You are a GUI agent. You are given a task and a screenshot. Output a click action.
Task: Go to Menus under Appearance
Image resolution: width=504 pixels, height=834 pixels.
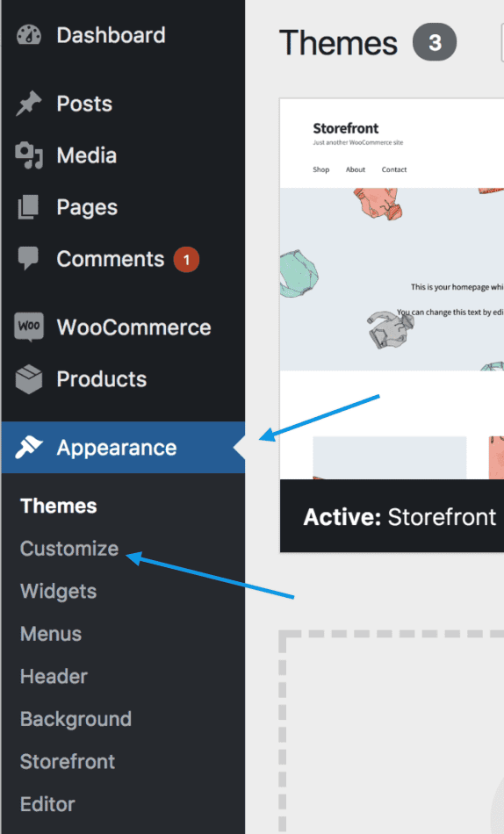point(51,634)
